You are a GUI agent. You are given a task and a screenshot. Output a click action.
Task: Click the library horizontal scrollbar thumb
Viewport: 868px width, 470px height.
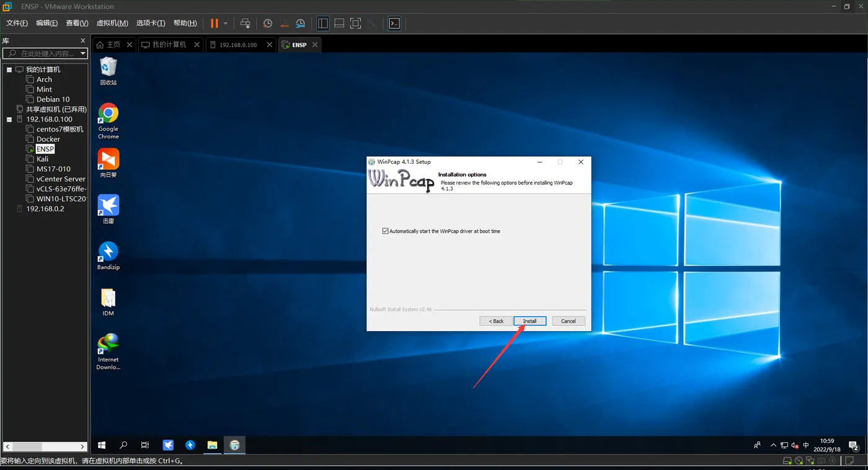tap(27, 446)
